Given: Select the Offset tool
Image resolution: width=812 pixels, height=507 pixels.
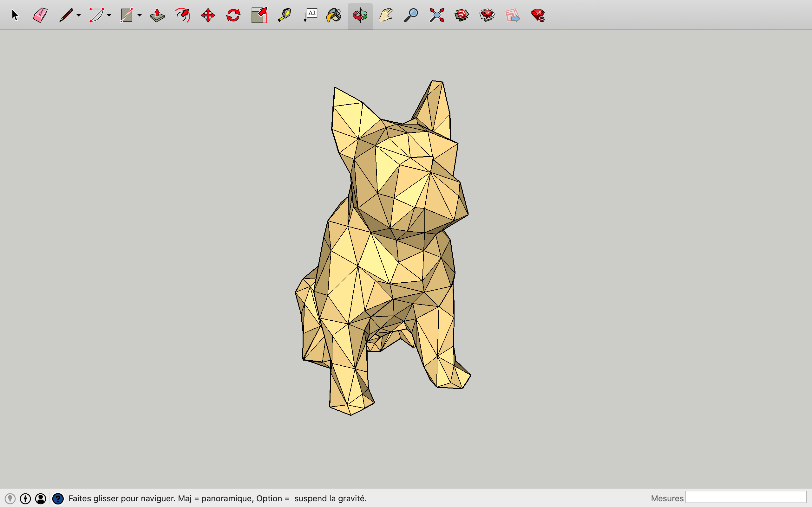Looking at the screenshot, I should tap(182, 15).
